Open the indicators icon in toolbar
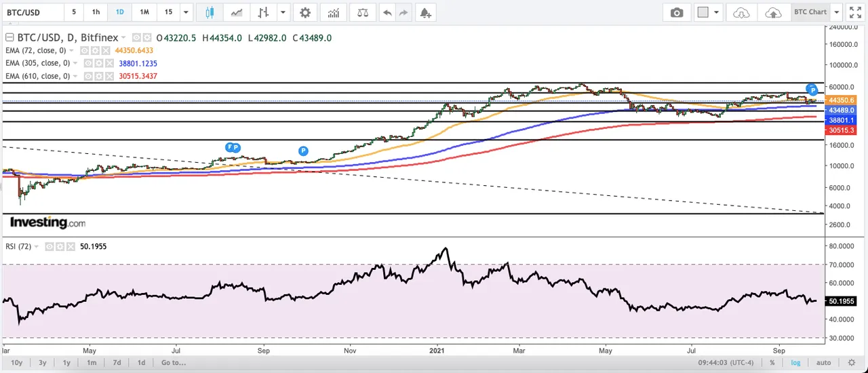868x373 pixels. coord(333,12)
